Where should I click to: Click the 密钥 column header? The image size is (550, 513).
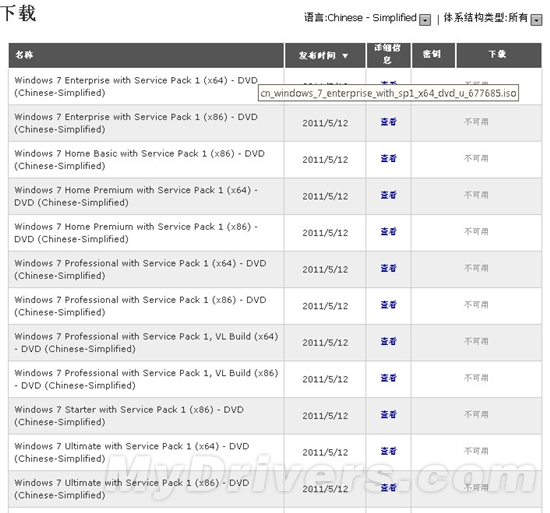[x=433, y=55]
